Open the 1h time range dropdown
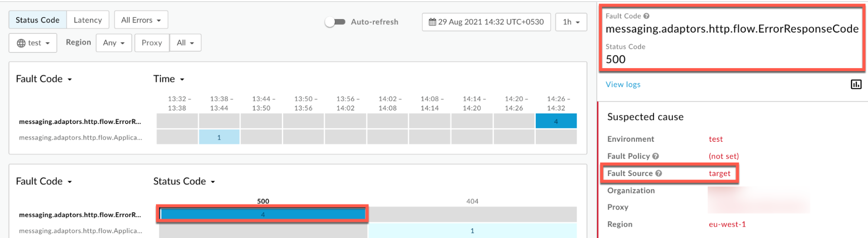The width and height of the screenshot is (868, 238). coord(571,22)
